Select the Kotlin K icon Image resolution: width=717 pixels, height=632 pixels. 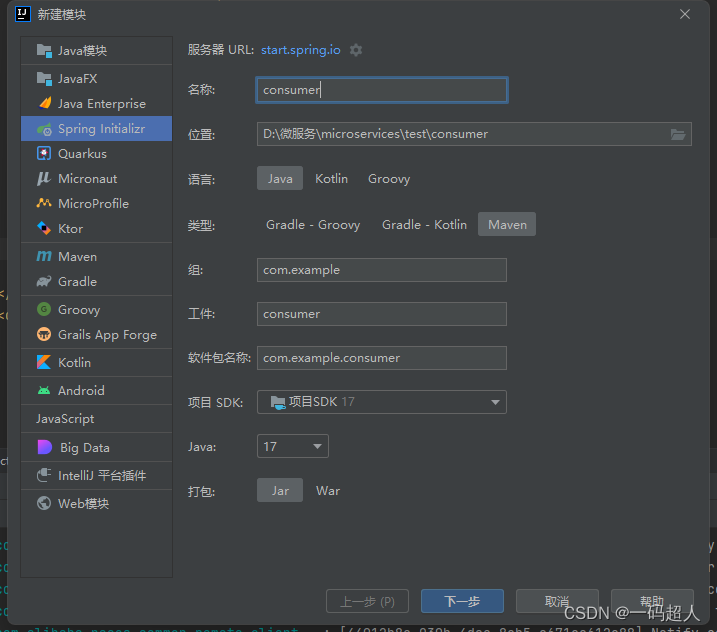(x=44, y=362)
